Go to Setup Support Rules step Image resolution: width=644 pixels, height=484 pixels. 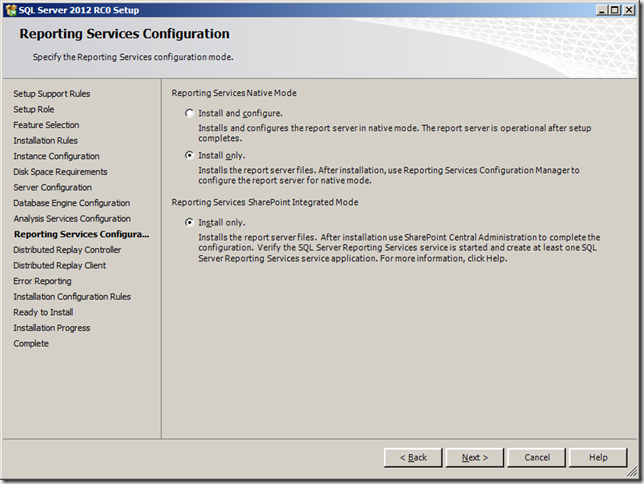tap(51, 94)
